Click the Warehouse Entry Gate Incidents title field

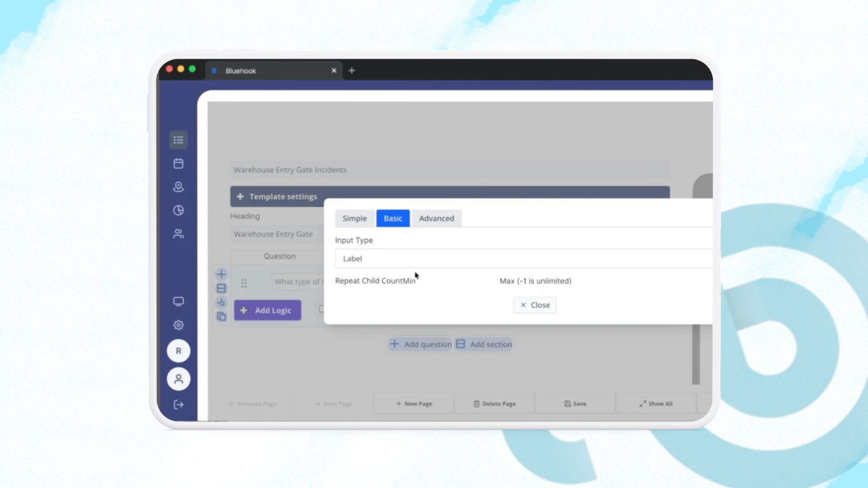tap(450, 170)
